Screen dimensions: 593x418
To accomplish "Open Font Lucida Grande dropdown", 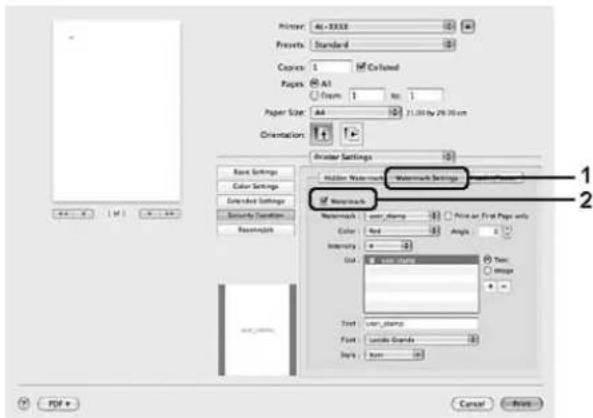I will pyautogui.click(x=421, y=340).
